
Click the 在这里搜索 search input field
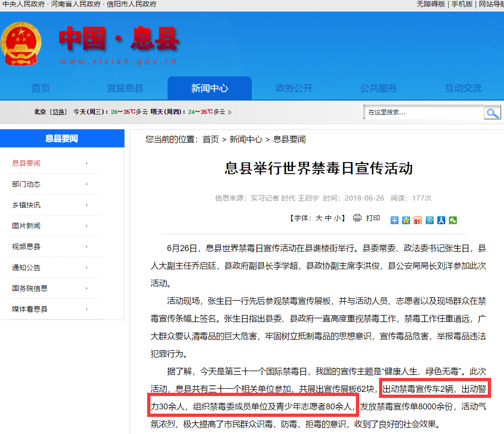(423, 112)
